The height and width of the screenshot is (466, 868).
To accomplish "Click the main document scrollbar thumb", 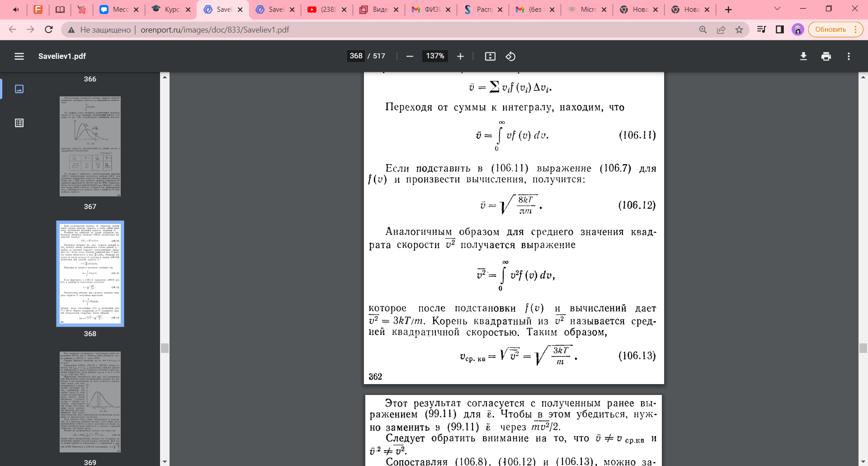I will coord(863,348).
